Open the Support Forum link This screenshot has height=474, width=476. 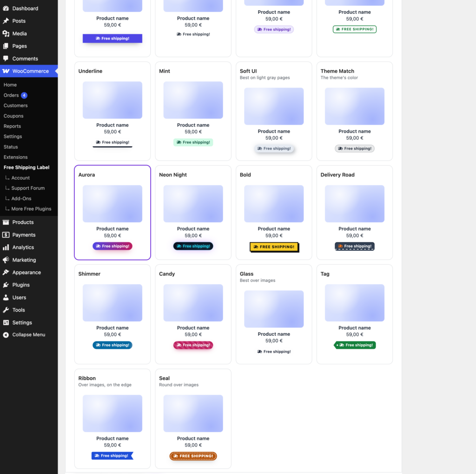28,188
